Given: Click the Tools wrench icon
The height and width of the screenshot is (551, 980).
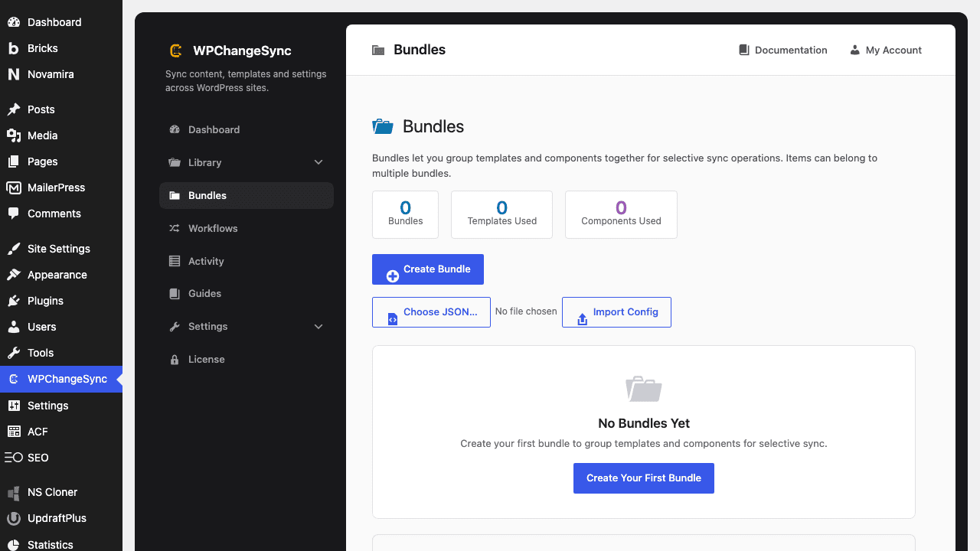Looking at the screenshot, I should [x=14, y=353].
